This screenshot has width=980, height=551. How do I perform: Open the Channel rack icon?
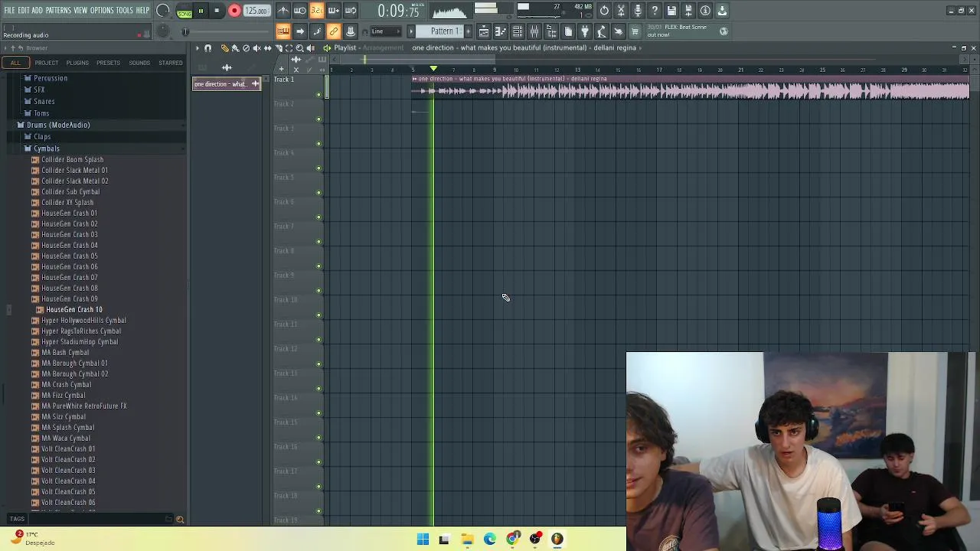tap(518, 31)
